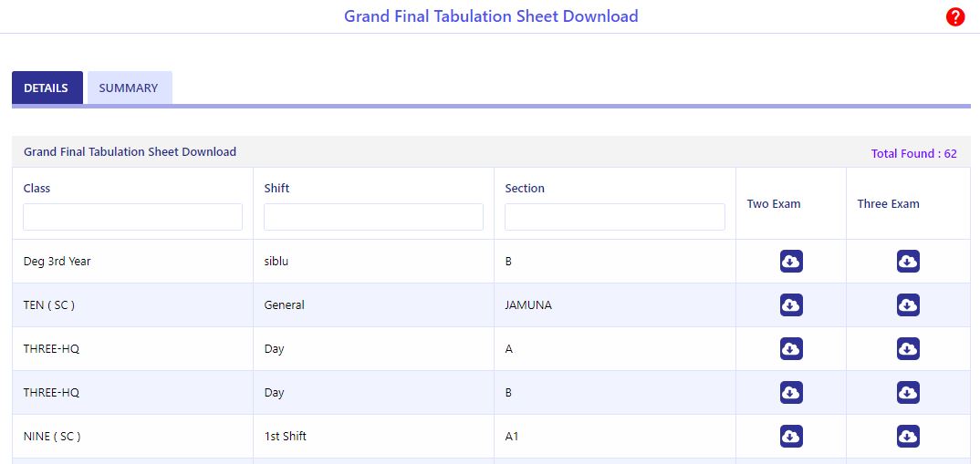Image resolution: width=980 pixels, height=464 pixels.
Task: Click the red help question mark icon
Action: point(955,16)
